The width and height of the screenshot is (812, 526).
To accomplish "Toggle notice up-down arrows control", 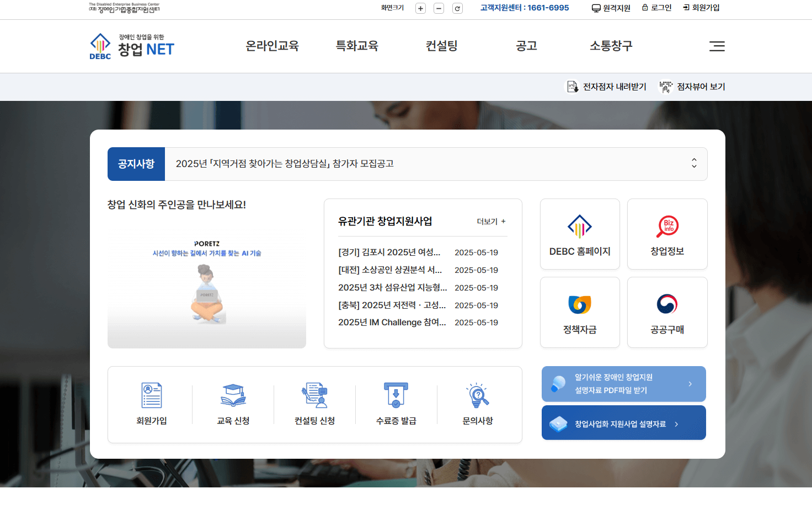I will coord(694,163).
